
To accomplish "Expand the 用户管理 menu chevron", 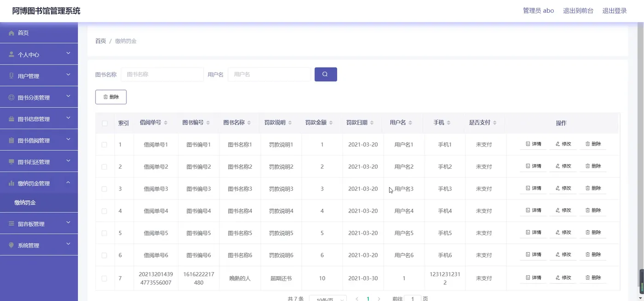I will coord(68,75).
